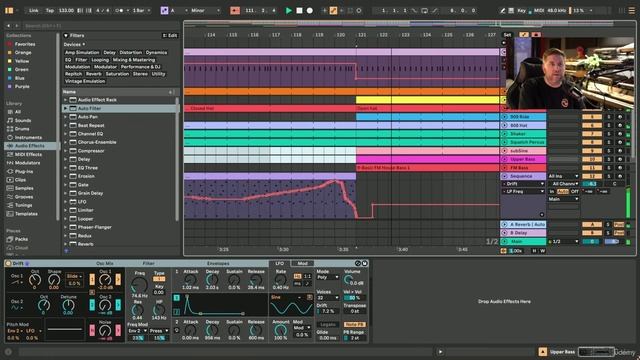Click the Tap tempo button
Screen dimensions: 640x360
pyautogui.click(x=49, y=11)
